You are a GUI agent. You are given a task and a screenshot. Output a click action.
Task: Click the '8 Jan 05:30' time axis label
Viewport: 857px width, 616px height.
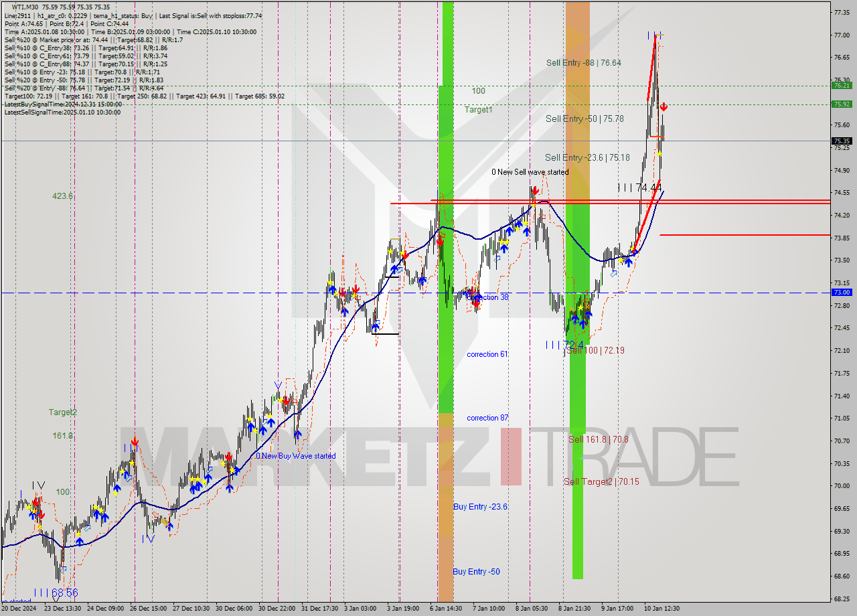click(530, 609)
